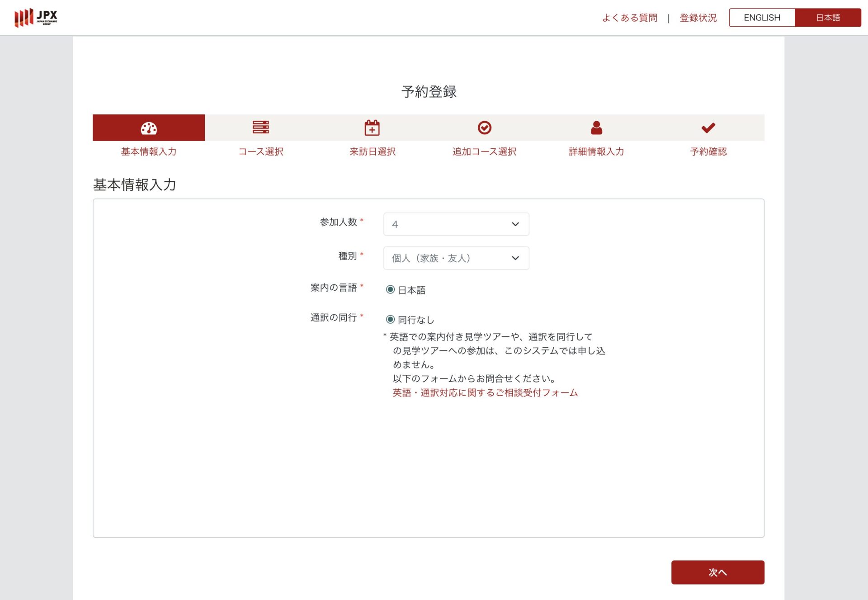Click the dashboard gauge step icon
868x600 pixels.
(x=149, y=128)
